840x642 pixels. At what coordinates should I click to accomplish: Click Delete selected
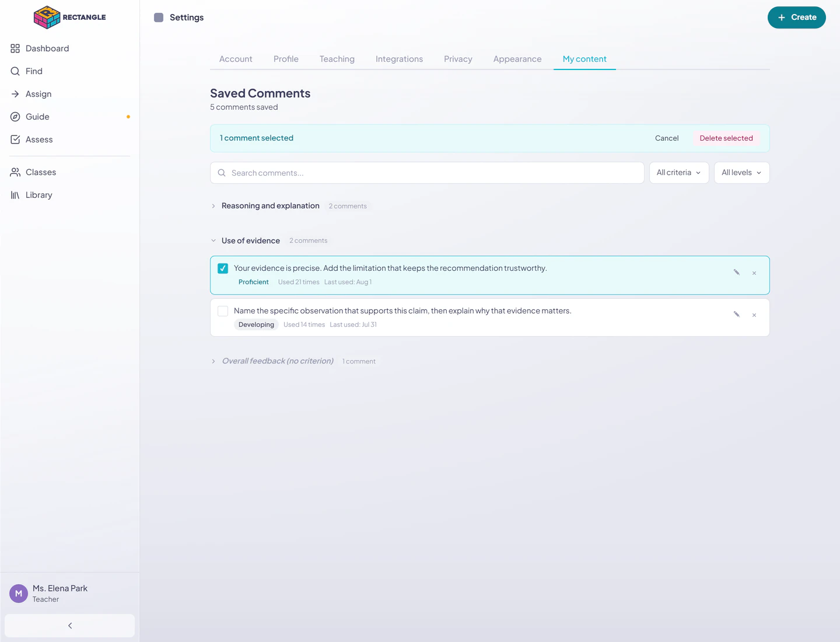726,138
